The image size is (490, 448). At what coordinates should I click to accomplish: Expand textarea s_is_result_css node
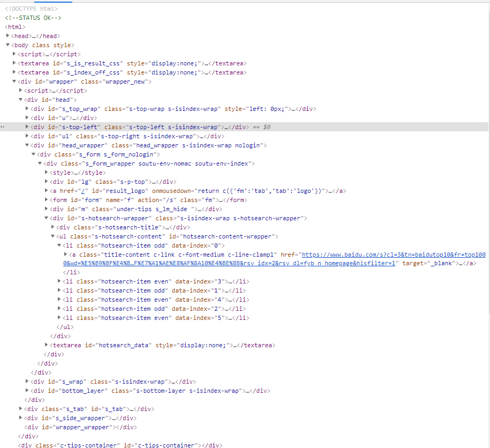click(14, 63)
